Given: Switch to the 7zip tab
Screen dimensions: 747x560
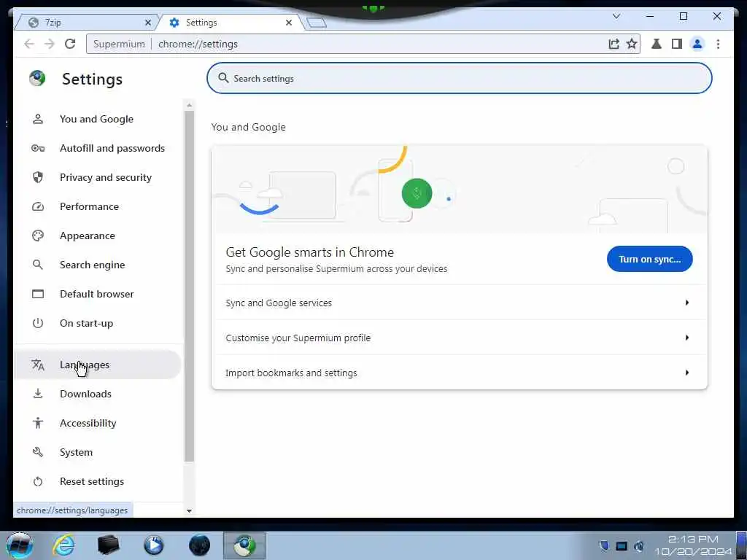Looking at the screenshot, I should tap(86, 23).
